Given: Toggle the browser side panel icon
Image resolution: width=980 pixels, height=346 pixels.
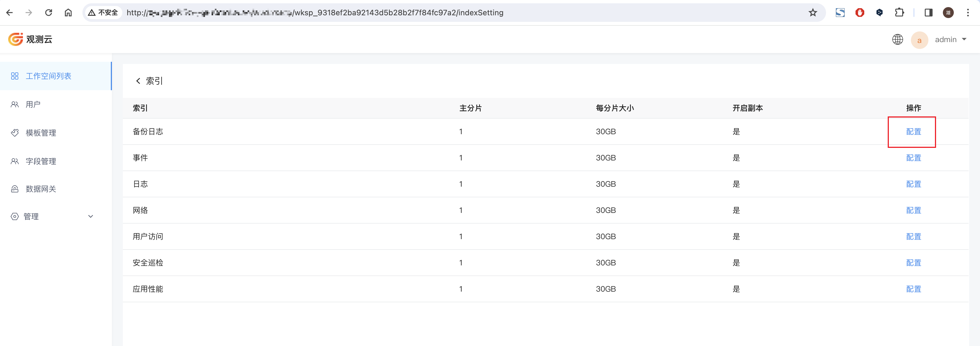Looking at the screenshot, I should pyautogui.click(x=929, y=13).
